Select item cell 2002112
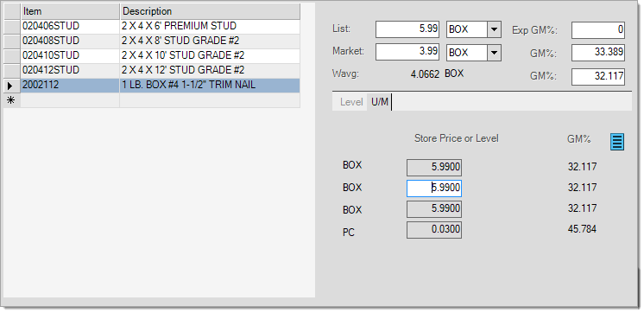This screenshot has height=313, width=644. tap(70, 86)
